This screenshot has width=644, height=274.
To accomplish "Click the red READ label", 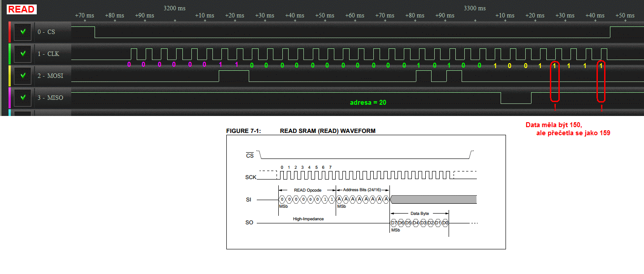I will click(22, 9).
